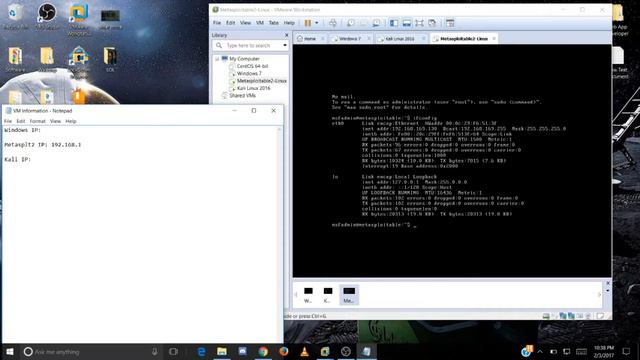Show hidden system tray icons chevron
Image resolution: width=640 pixels, height=360 pixels.
coord(540,351)
